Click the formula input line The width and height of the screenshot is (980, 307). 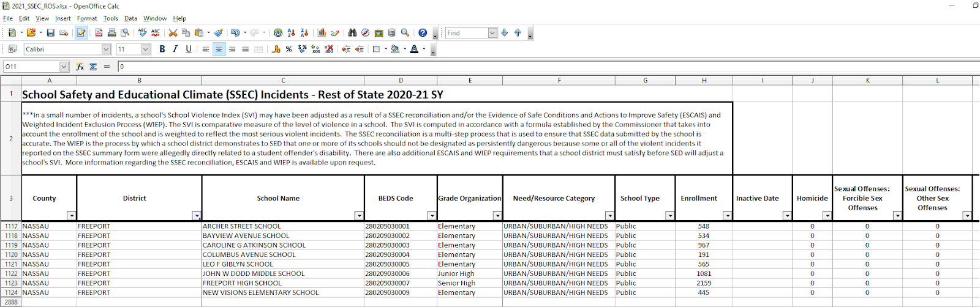(x=548, y=67)
